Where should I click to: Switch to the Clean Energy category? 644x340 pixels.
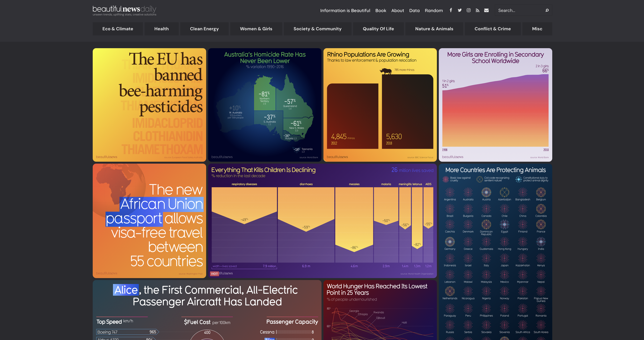pyautogui.click(x=204, y=29)
